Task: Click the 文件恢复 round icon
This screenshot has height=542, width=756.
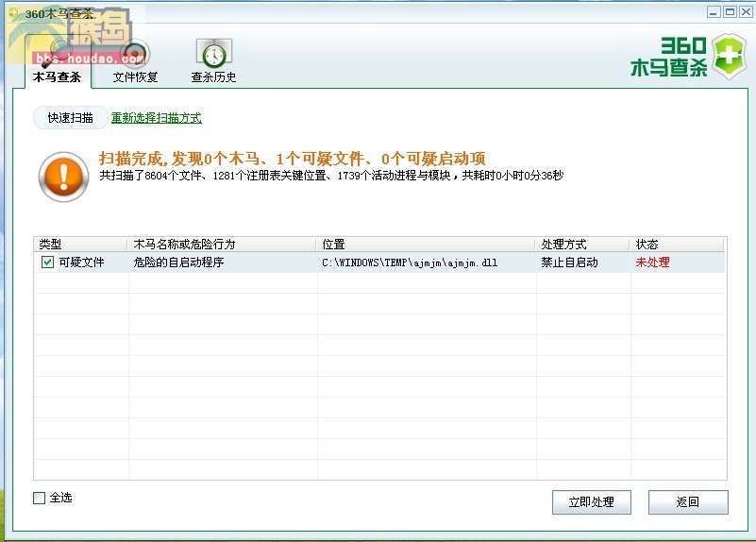Action: click(x=135, y=53)
